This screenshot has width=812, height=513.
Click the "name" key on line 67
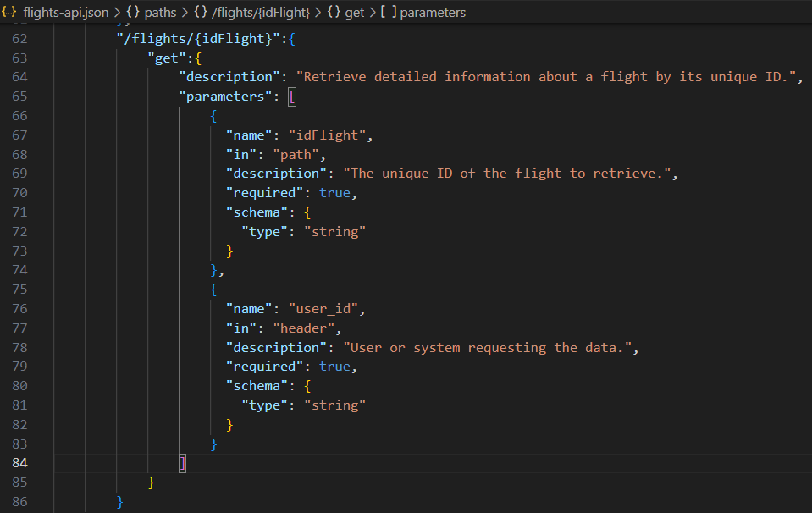pyautogui.click(x=249, y=135)
